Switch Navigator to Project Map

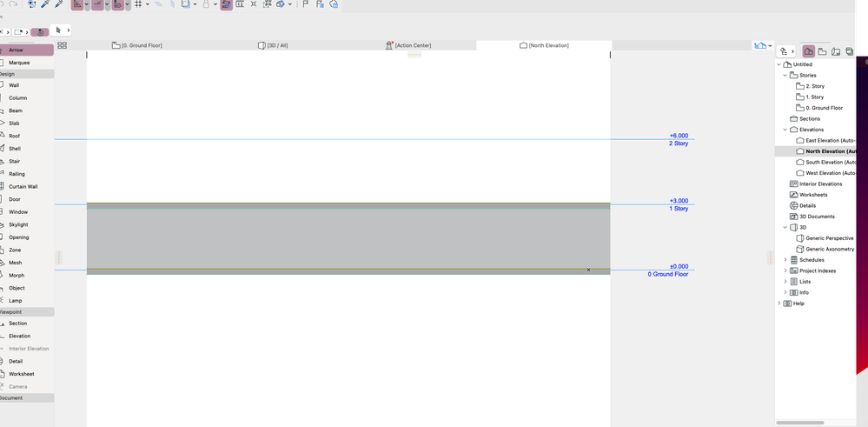point(809,51)
